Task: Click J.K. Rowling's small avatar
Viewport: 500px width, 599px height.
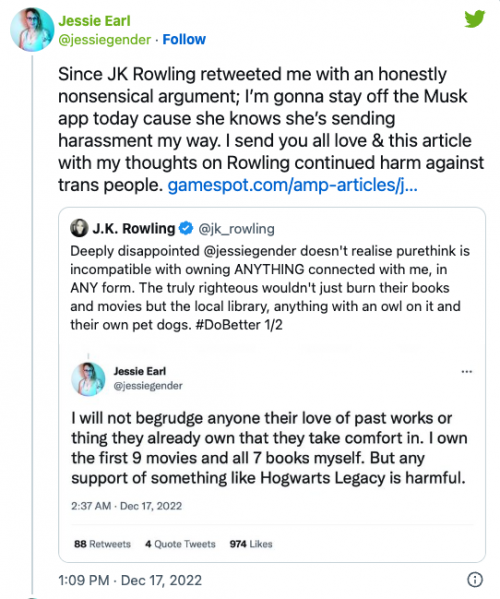Action: tap(79, 228)
